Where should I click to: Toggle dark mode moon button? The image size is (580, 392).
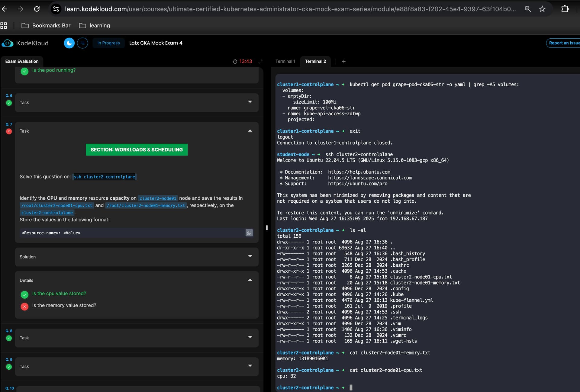point(69,43)
